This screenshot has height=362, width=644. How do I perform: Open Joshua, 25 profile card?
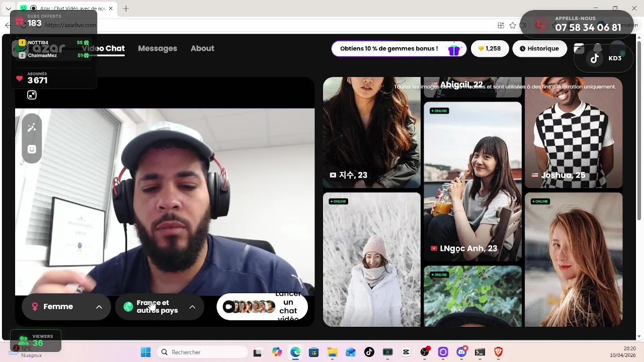(574, 132)
